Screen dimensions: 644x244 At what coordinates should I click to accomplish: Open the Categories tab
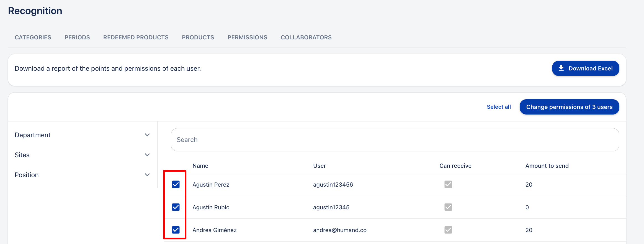point(33,37)
